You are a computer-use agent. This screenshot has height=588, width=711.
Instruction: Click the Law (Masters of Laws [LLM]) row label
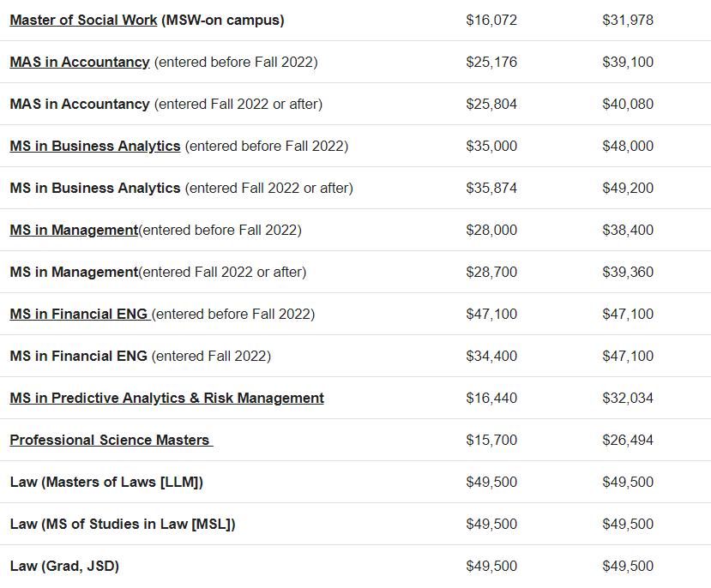point(106,482)
